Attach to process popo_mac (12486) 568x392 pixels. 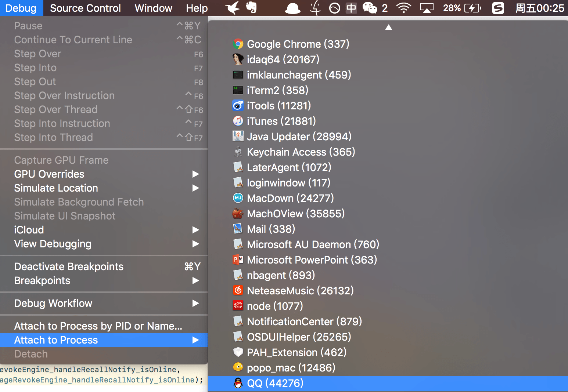[388, 368]
